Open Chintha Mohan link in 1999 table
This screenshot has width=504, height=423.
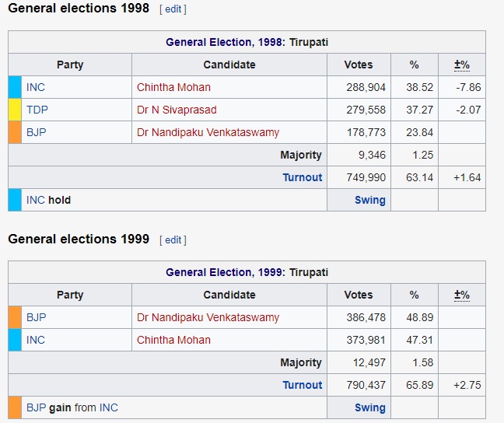click(x=173, y=340)
